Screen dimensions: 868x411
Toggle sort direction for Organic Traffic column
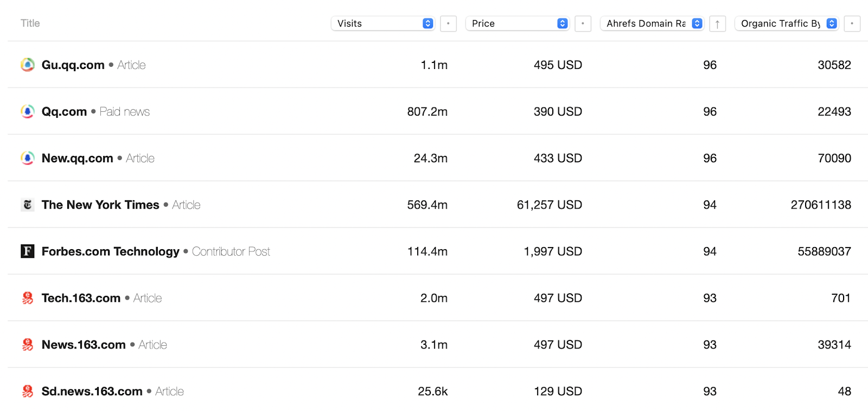point(852,24)
